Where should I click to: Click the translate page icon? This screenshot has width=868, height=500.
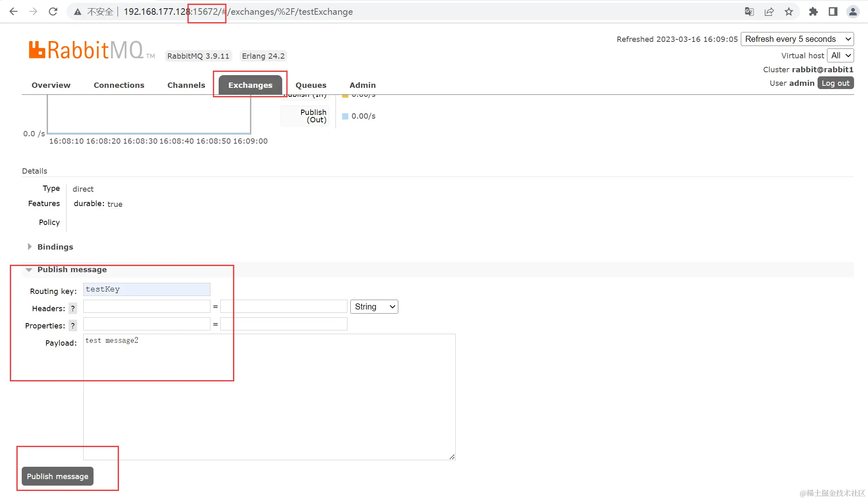pyautogui.click(x=749, y=11)
